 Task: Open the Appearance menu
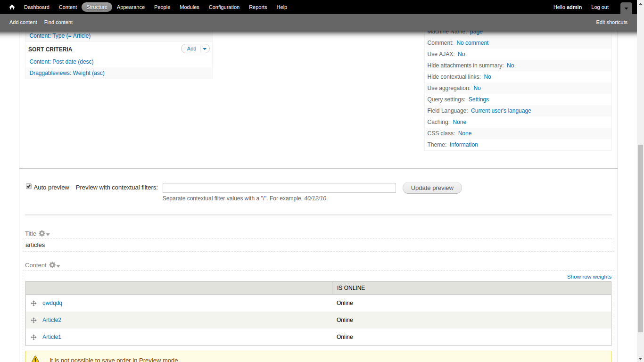point(131,7)
